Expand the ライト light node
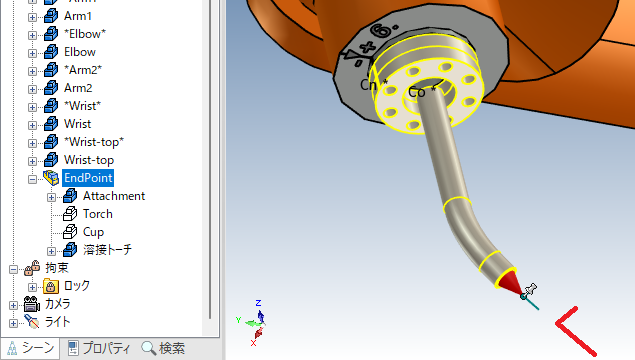 point(13,323)
